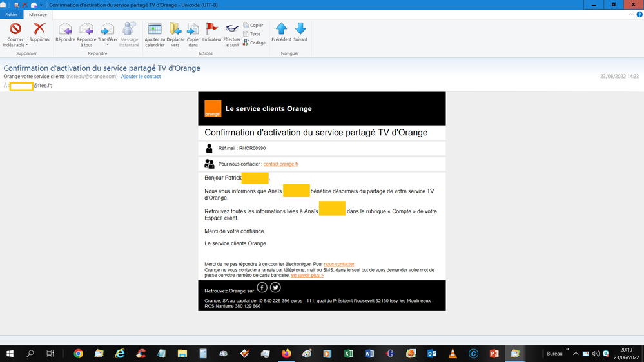Open Orange's Facebook page icon

click(x=262, y=287)
